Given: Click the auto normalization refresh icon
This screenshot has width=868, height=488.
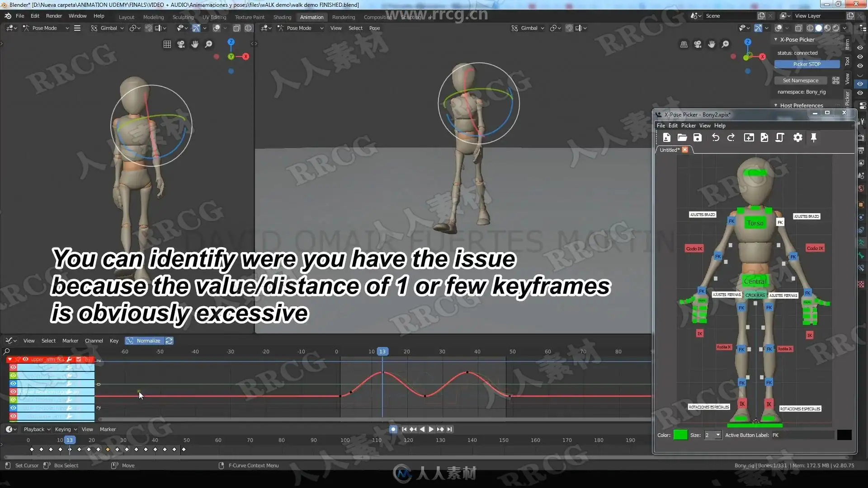Looking at the screenshot, I should (169, 341).
